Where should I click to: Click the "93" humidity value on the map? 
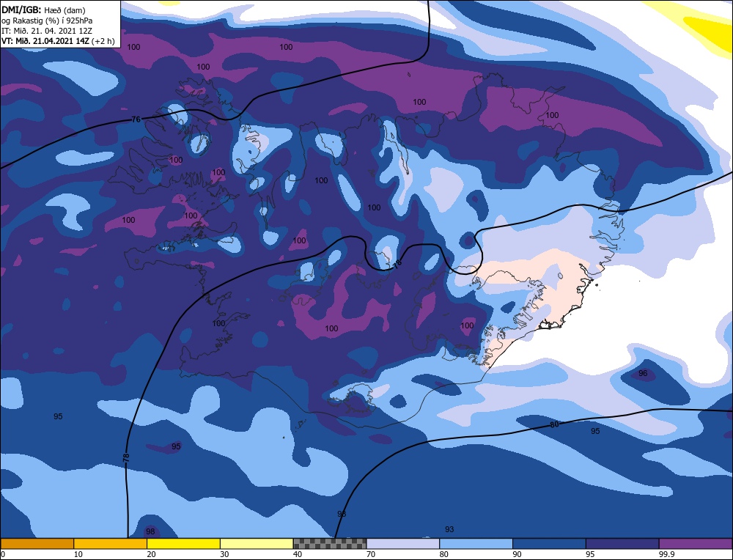pos(449,529)
